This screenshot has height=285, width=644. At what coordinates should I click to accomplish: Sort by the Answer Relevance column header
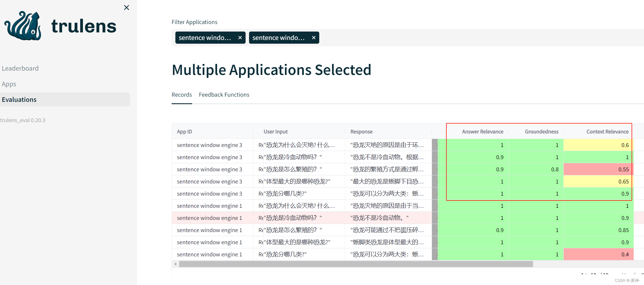(482, 132)
